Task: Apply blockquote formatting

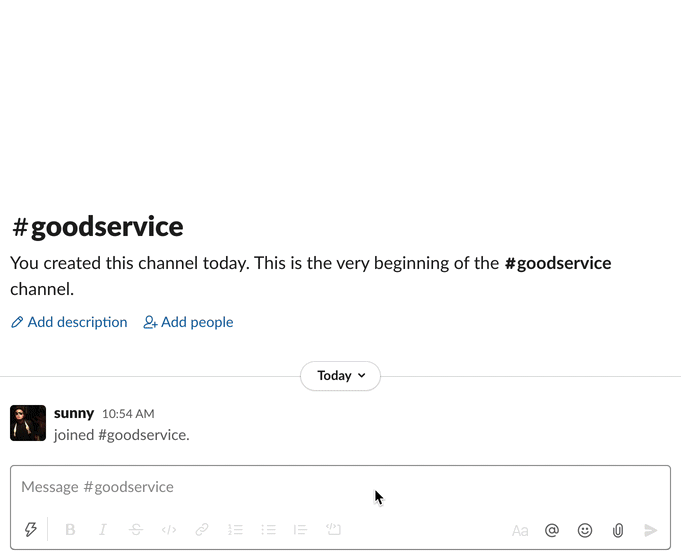Action: pyautogui.click(x=300, y=530)
